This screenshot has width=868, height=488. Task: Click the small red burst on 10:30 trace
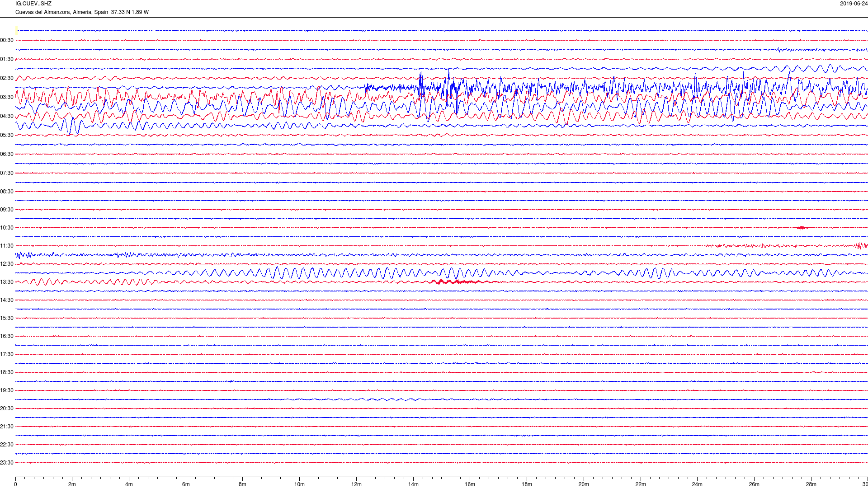802,228
